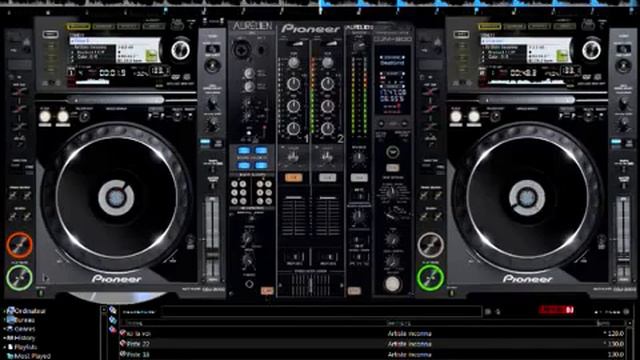Image resolution: width=640 pixels, height=360 pixels.
Task: Click channel 1 color filter knob
Action: 293,157
